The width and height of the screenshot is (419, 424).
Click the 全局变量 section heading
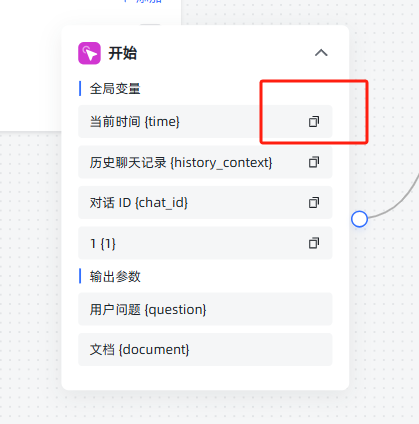115,89
